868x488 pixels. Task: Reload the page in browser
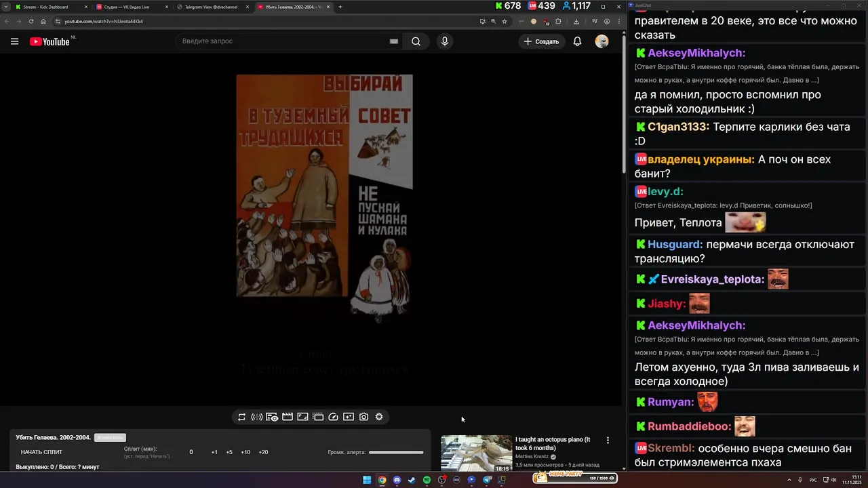pos(31,21)
